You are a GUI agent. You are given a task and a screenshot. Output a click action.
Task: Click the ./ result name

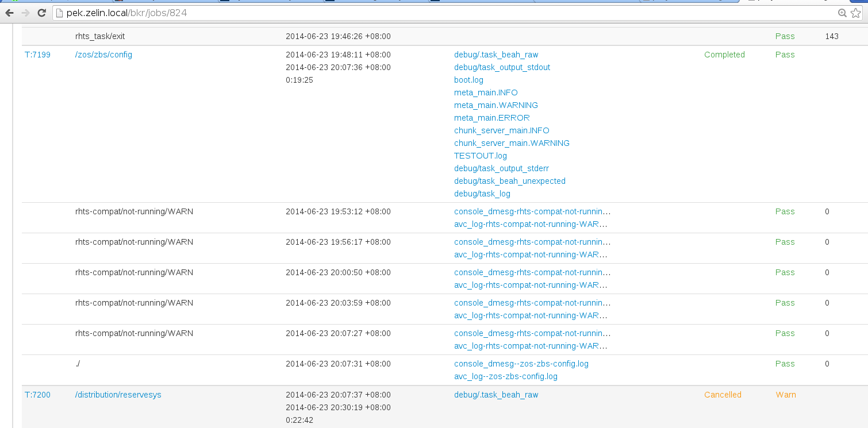coord(78,364)
